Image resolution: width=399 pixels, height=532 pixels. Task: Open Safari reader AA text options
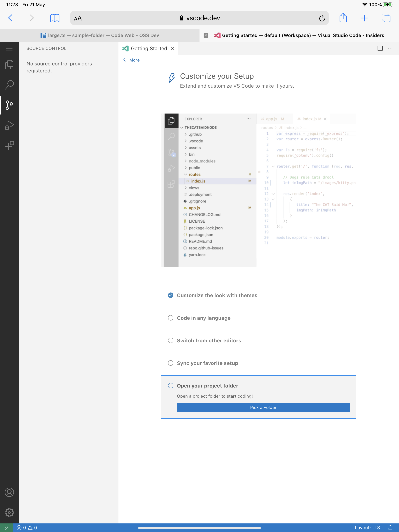(78, 18)
